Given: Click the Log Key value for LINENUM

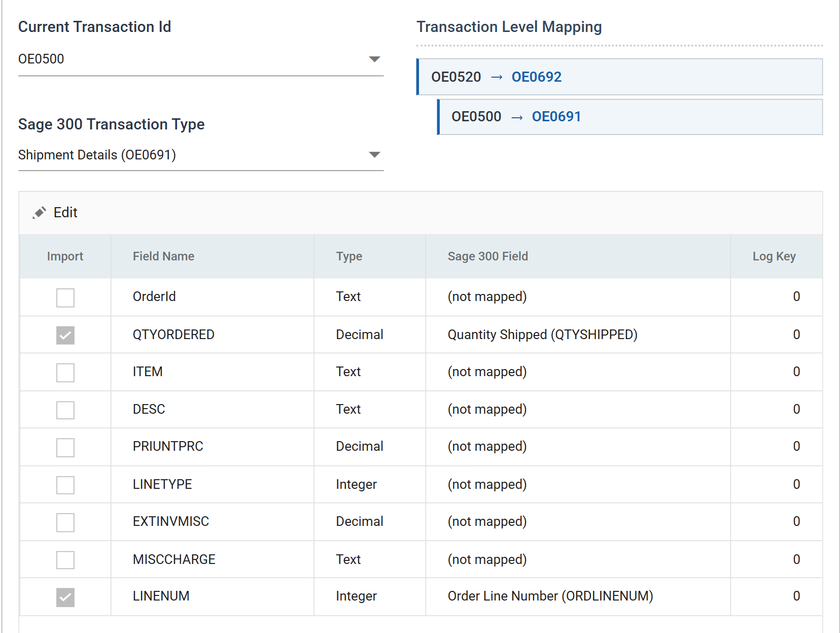Looking at the screenshot, I should coord(796,596).
